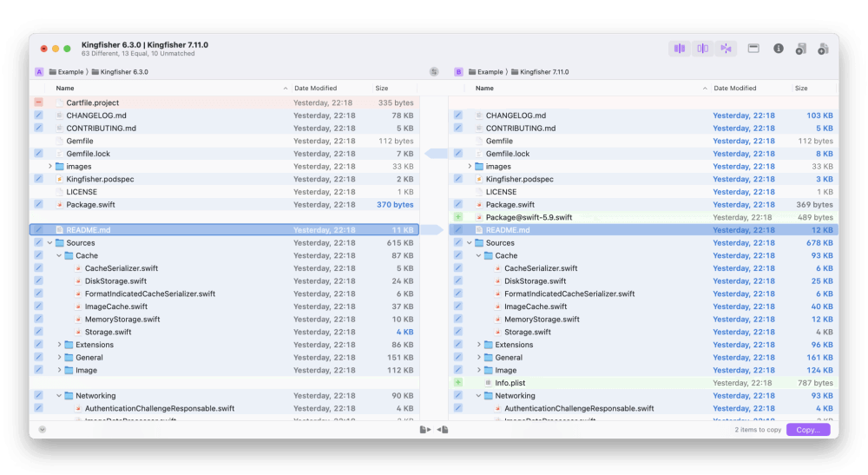Sort right pane by Size column
868x475 pixels.
(814, 88)
